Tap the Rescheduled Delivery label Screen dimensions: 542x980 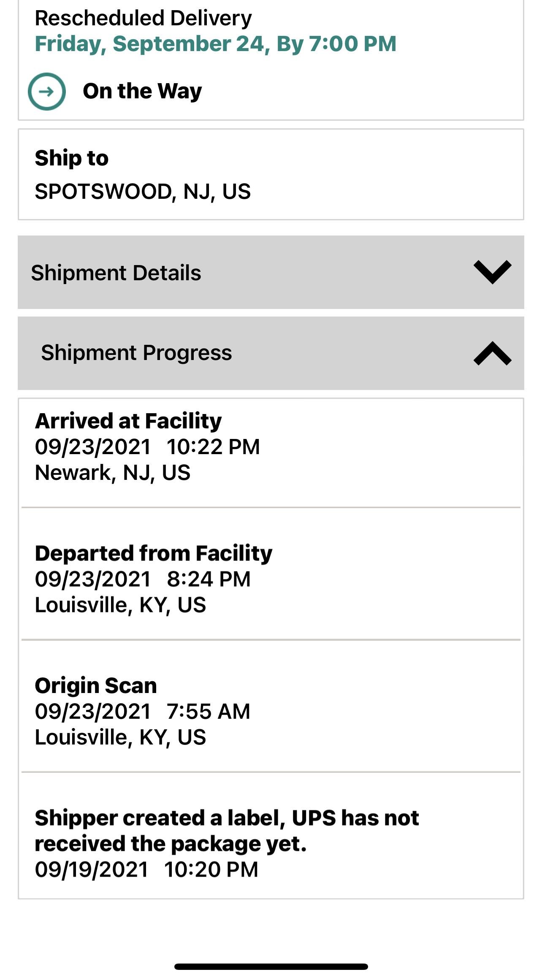tap(143, 18)
